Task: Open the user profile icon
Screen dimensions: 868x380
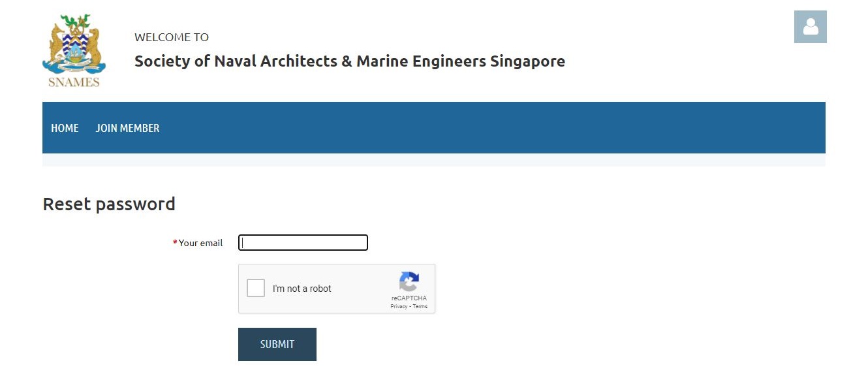Action: coord(810,27)
